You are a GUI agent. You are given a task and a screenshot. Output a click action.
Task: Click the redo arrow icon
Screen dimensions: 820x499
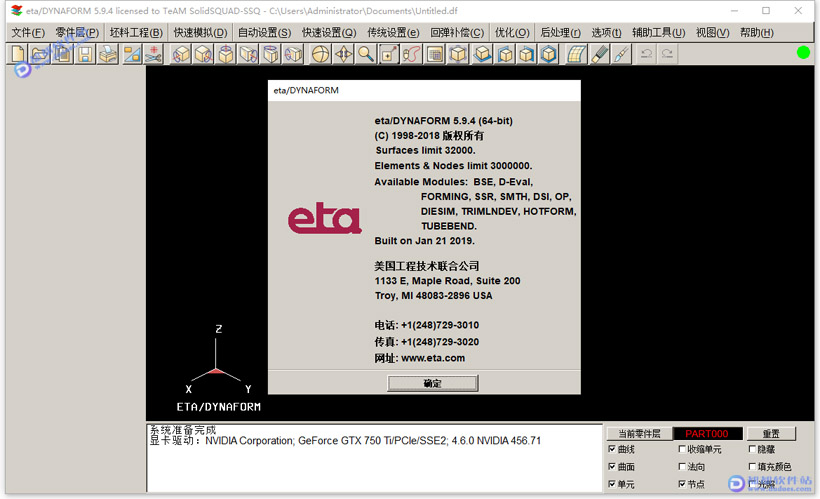pos(667,54)
